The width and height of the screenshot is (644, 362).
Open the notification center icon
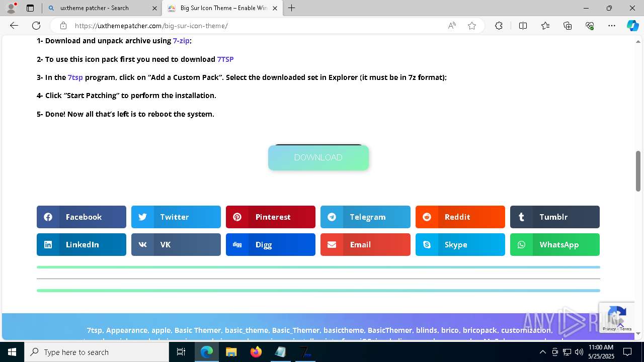628,352
